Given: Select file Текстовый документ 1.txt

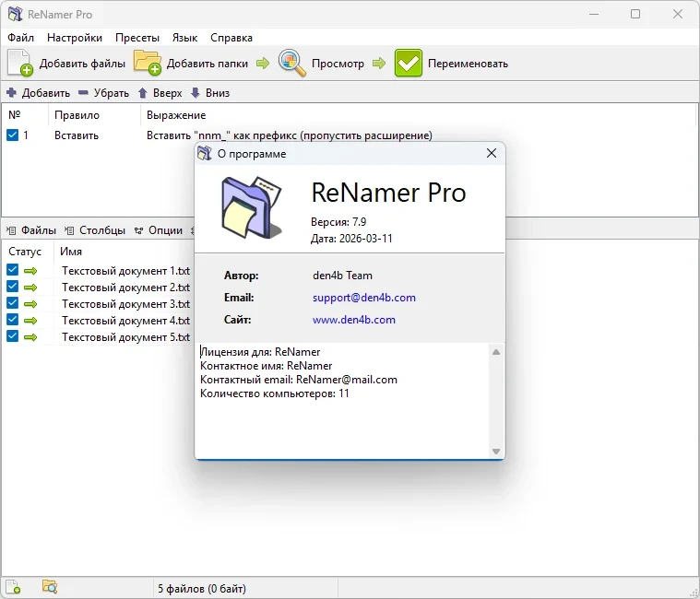Looking at the screenshot, I should pyautogui.click(x=125, y=271).
